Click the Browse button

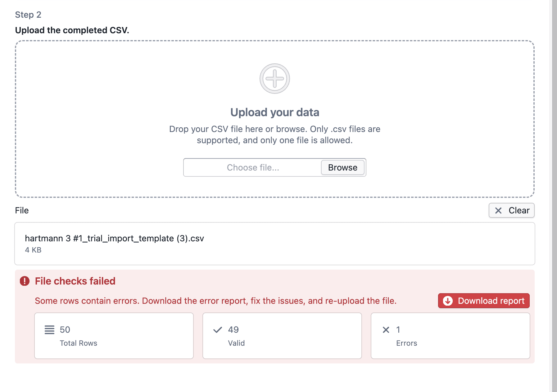click(342, 167)
